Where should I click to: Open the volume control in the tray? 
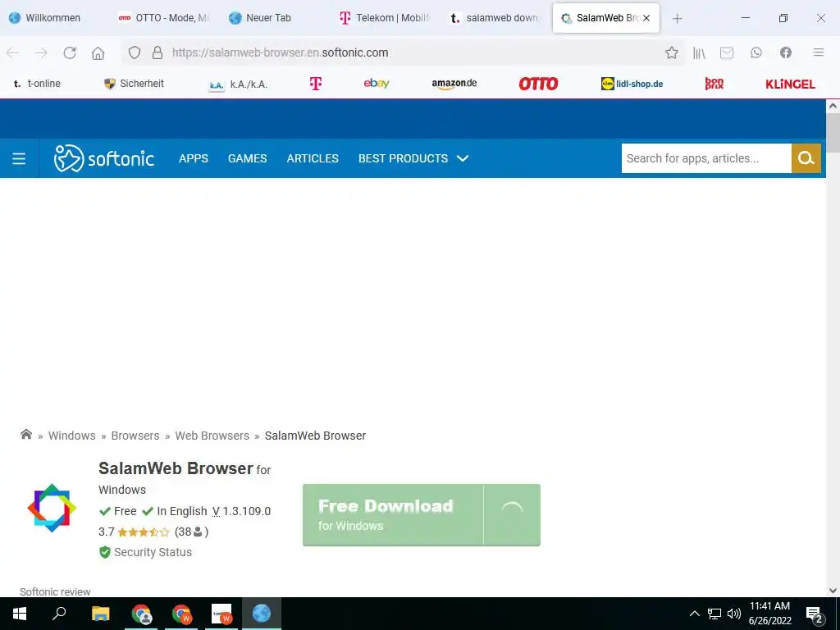point(734,614)
